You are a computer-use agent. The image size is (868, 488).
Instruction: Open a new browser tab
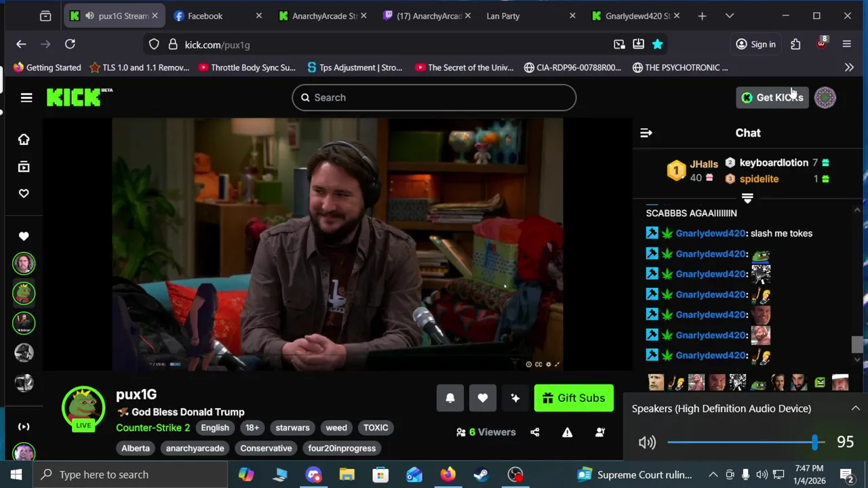(x=702, y=16)
